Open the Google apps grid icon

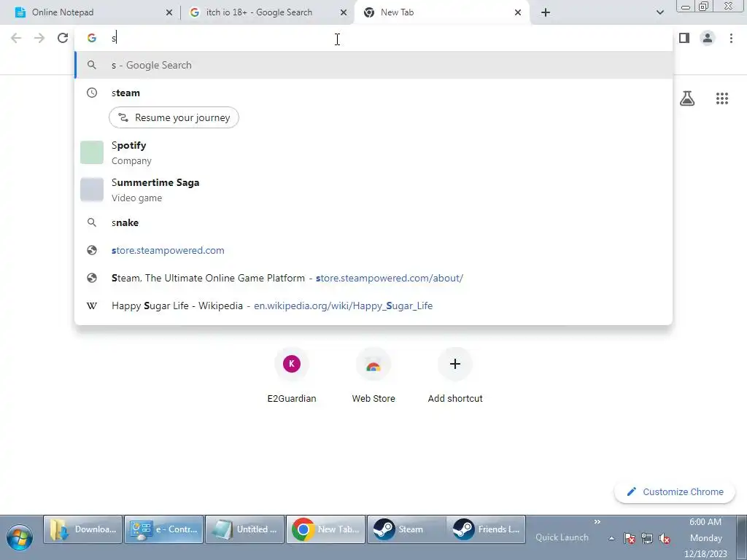pyautogui.click(x=722, y=98)
